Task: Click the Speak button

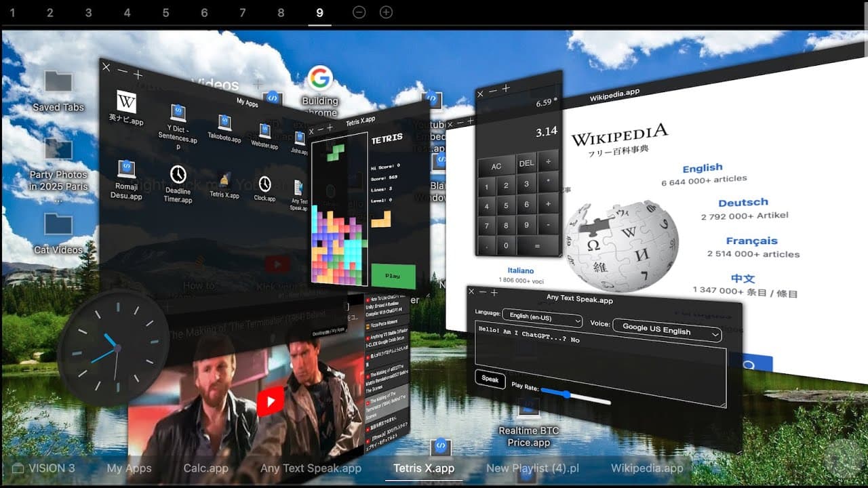Action: point(490,379)
